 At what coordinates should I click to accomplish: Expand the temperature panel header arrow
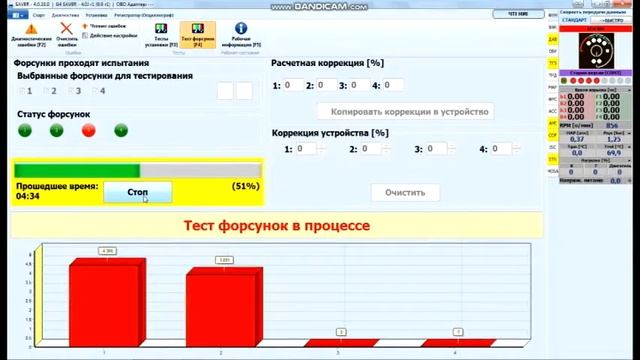point(629,147)
